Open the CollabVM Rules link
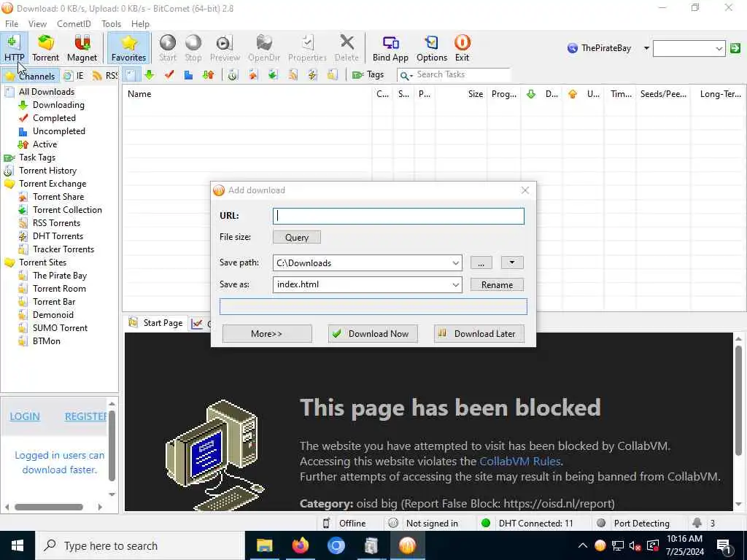 [x=519, y=462]
